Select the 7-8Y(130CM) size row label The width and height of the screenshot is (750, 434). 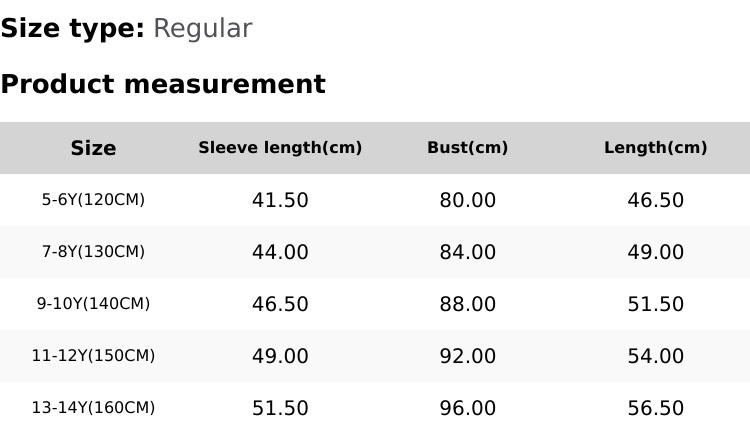[x=93, y=252]
